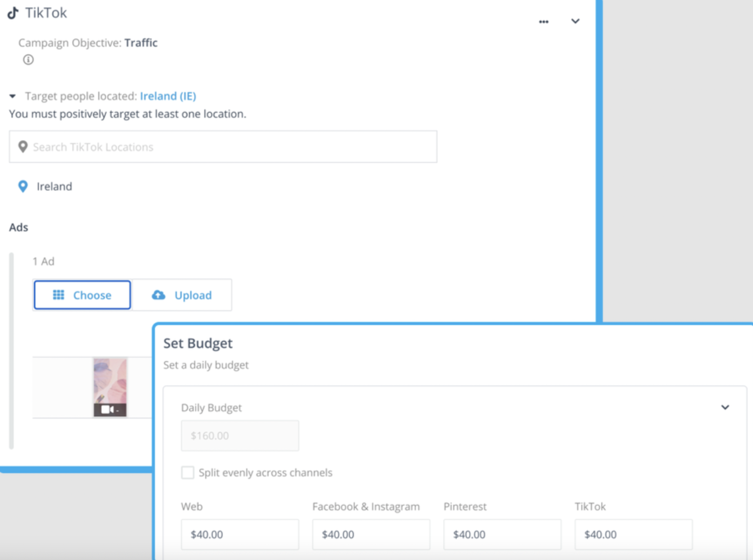753x560 pixels.
Task: Click the campaign objective info icon
Action: [x=28, y=60]
